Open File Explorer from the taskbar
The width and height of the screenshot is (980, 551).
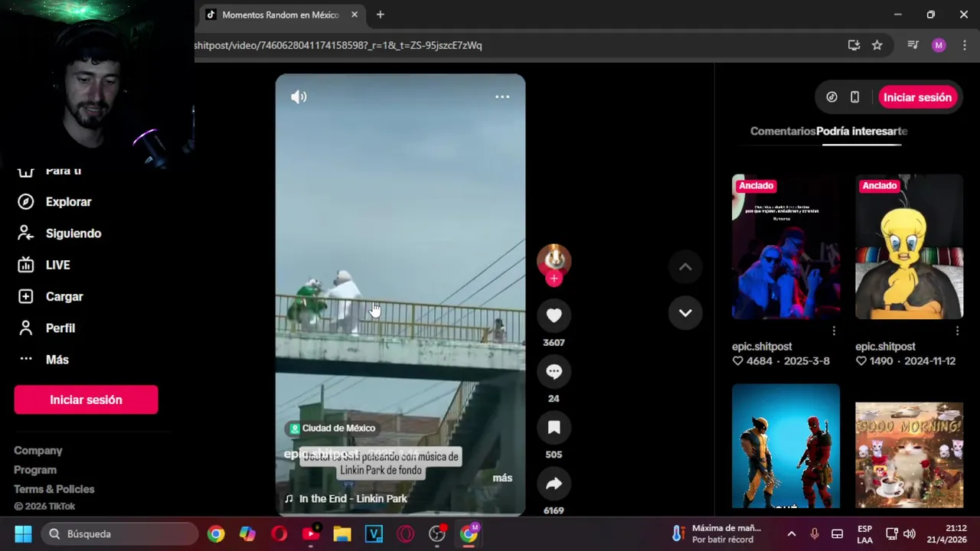click(x=342, y=534)
